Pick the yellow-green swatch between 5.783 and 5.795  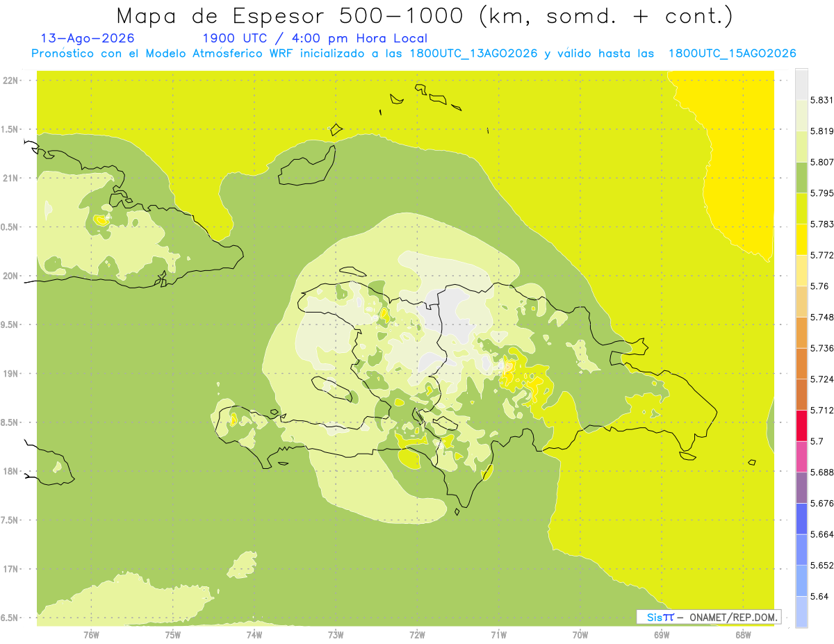(x=801, y=208)
